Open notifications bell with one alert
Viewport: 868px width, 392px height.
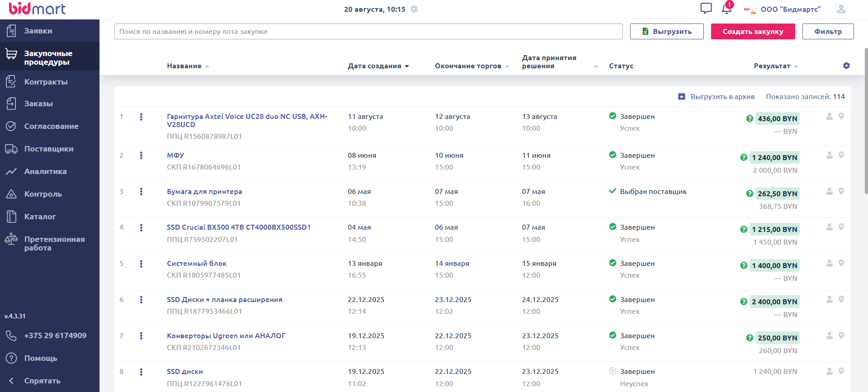[x=727, y=8]
